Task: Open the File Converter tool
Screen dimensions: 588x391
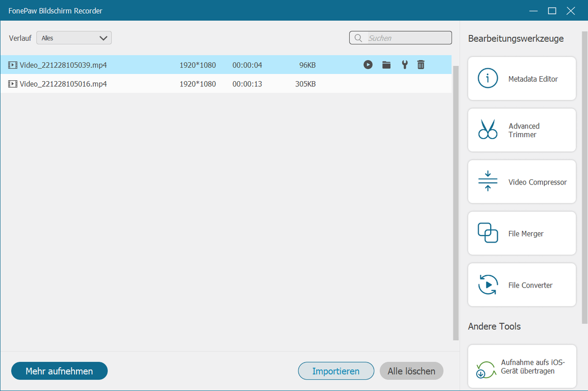Action: point(522,285)
